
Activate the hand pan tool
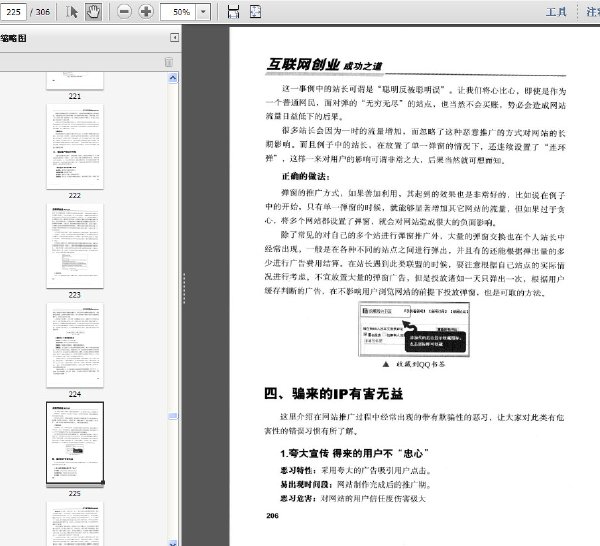tap(93, 11)
